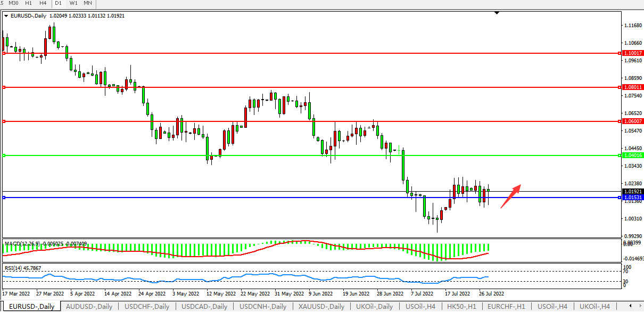
Task: Toggle the D1 daily timeframe
Action: click(x=59, y=3)
